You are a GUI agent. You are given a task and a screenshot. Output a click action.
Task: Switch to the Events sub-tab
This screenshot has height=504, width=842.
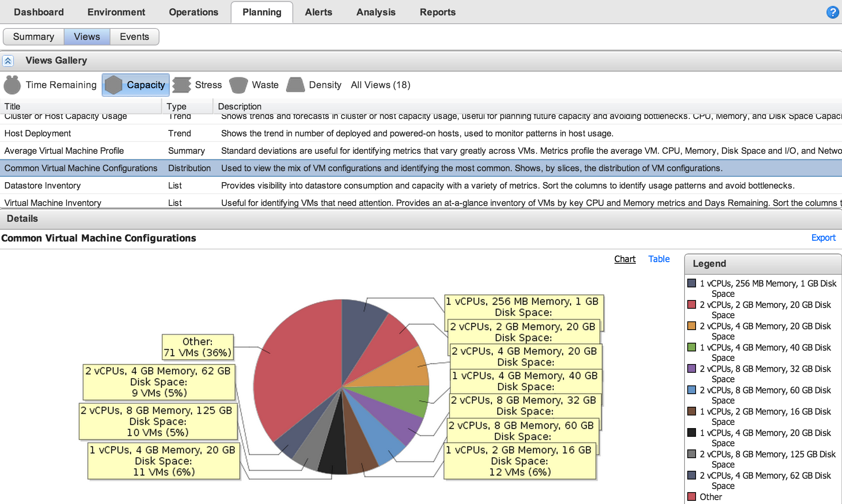click(x=134, y=37)
